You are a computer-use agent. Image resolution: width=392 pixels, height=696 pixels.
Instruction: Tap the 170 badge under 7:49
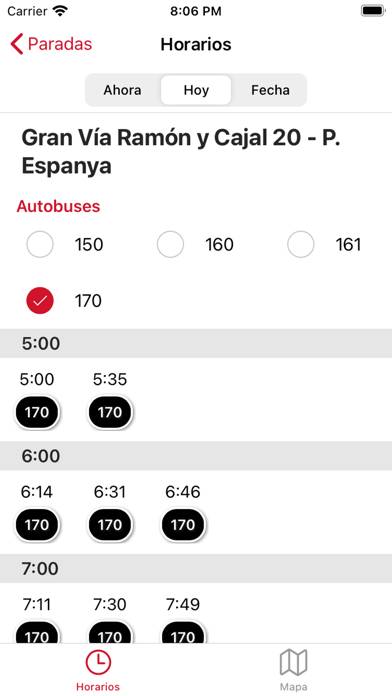click(183, 633)
